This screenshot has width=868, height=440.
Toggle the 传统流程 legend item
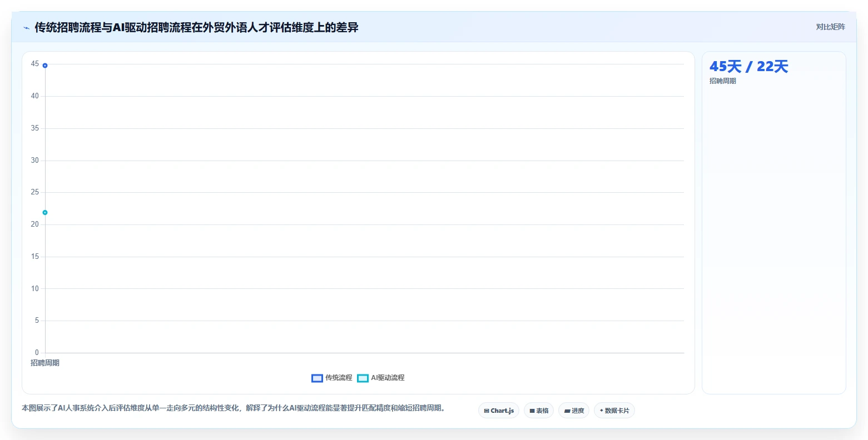[x=332, y=378]
